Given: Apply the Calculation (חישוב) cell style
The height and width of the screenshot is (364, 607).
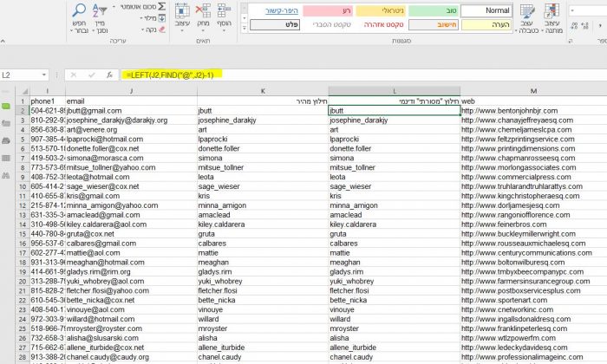Looking at the screenshot, I should [x=434, y=25].
